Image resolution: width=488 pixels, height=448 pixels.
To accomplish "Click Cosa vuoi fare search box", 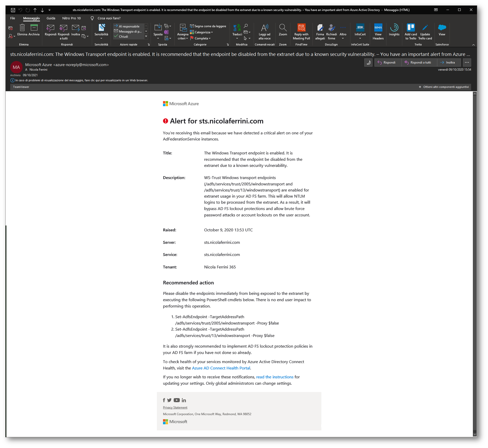I will tap(109, 18).
